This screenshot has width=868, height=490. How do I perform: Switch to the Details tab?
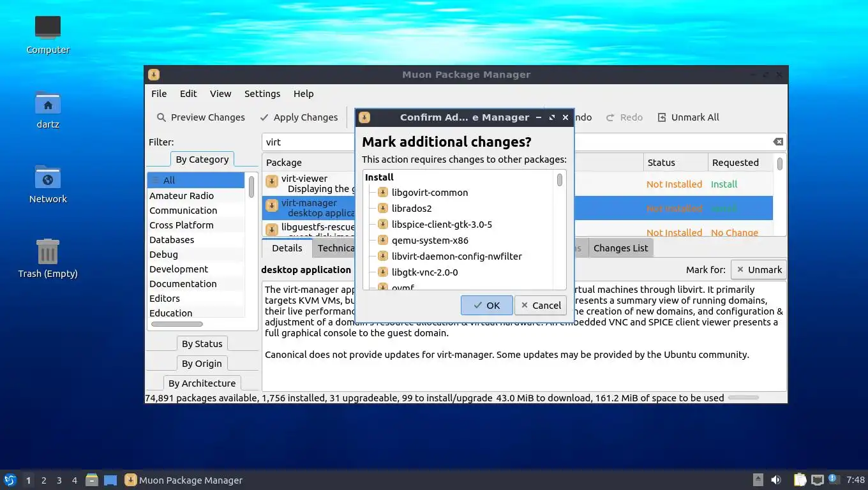pyautogui.click(x=287, y=248)
